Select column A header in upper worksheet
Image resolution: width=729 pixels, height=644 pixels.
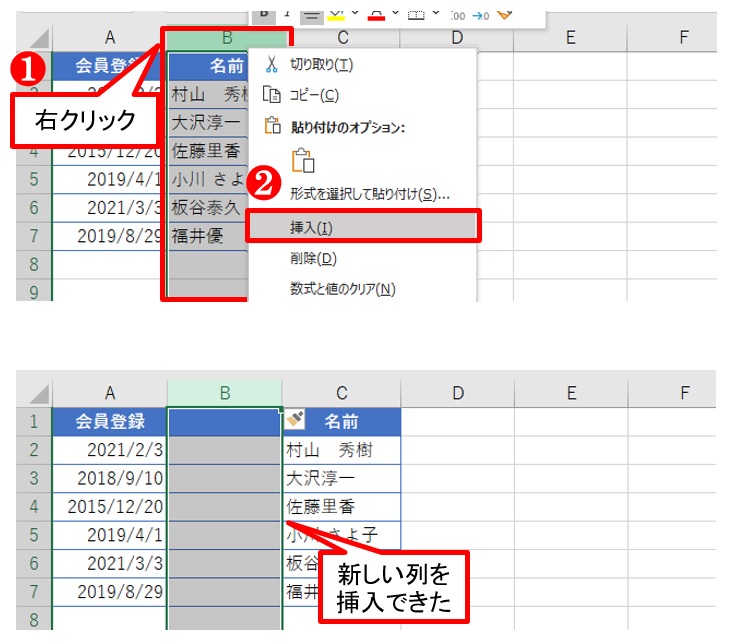(110, 38)
